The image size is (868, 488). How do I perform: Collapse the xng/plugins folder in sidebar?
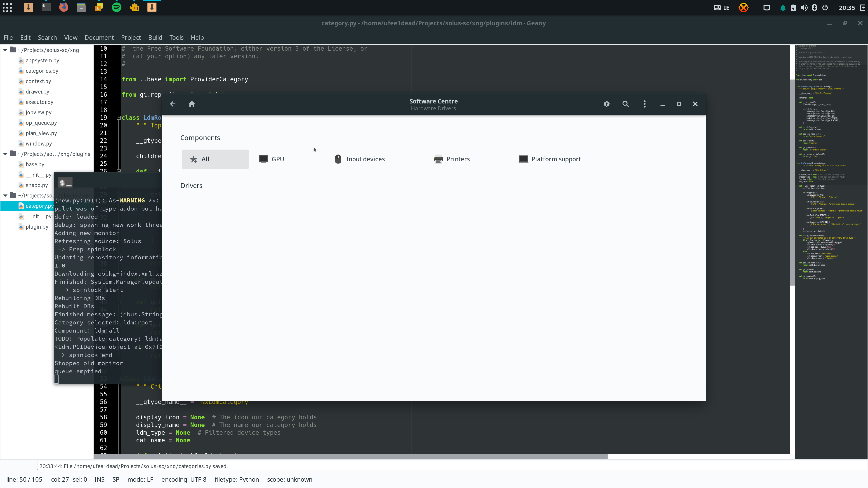point(5,154)
